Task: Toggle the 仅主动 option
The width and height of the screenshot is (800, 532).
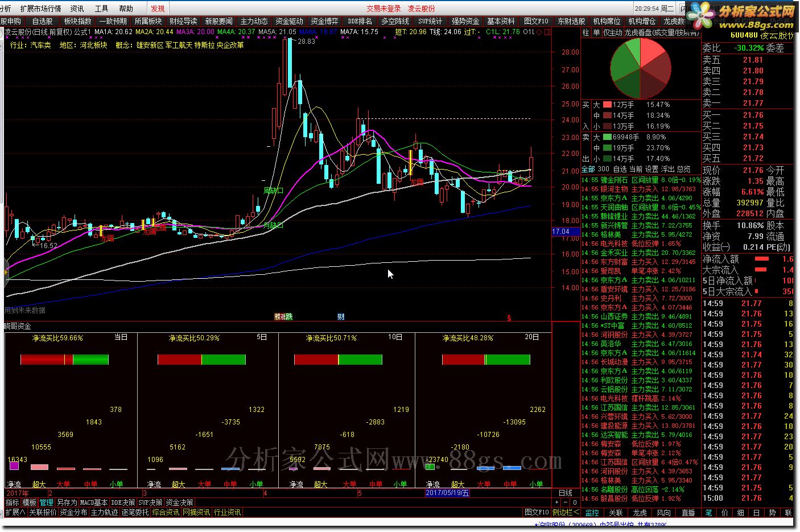Action: [x=612, y=32]
